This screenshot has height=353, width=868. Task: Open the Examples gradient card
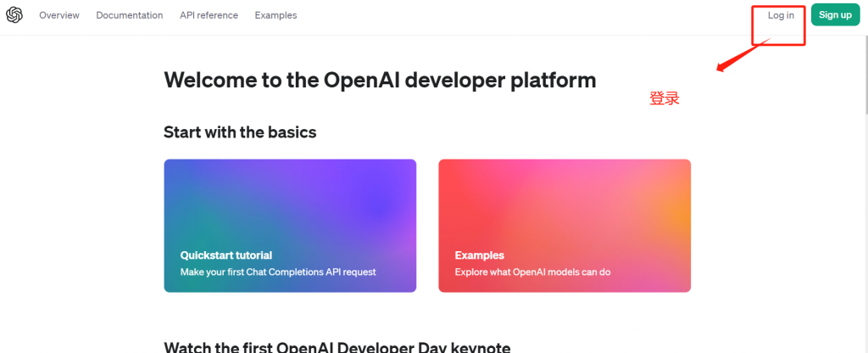tap(565, 226)
